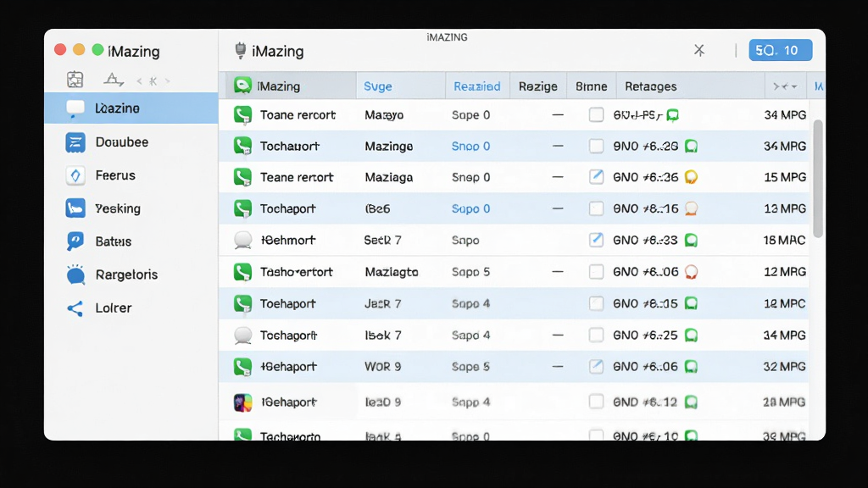
Task: Open the column options dropdown arrow in header
Action: (x=793, y=87)
